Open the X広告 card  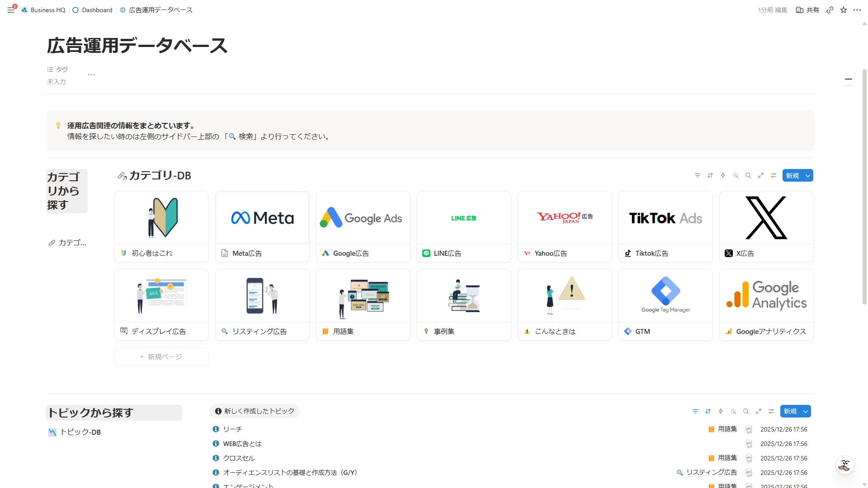766,227
